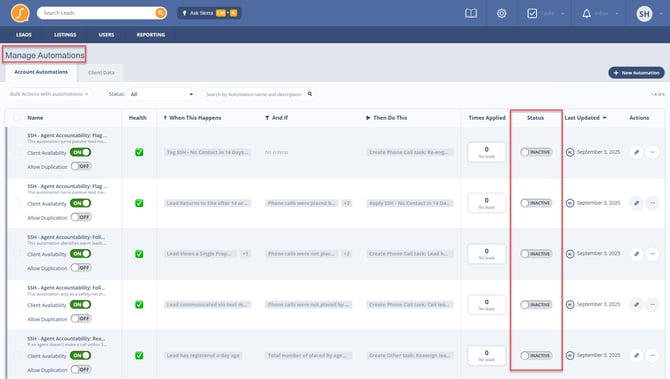670x379 pixels.
Task: Edit the Lead communicated via text automation with pencil
Action: 636,305
